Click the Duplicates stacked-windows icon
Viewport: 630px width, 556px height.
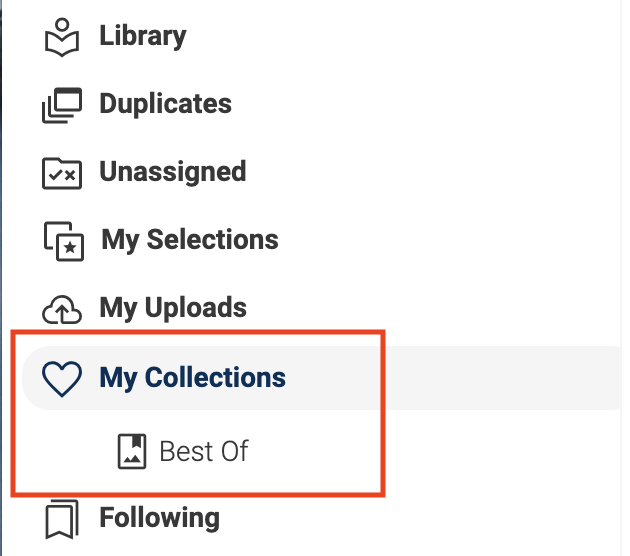(61, 105)
